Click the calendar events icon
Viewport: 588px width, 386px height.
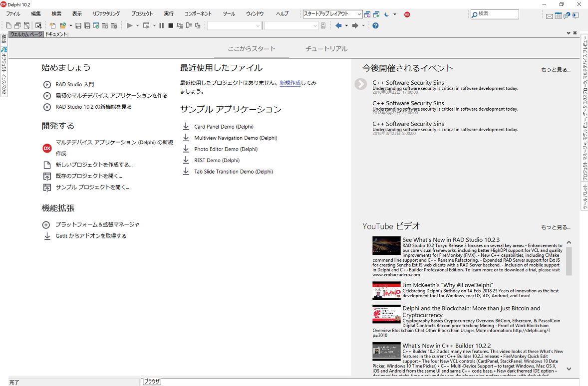tap(558, 15)
